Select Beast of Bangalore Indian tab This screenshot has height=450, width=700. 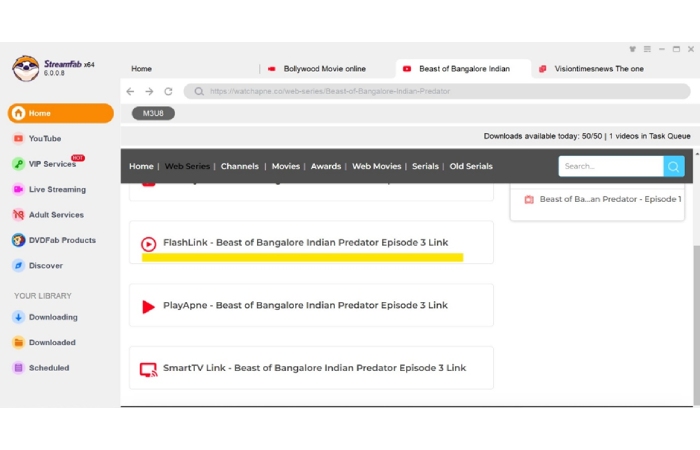[463, 69]
